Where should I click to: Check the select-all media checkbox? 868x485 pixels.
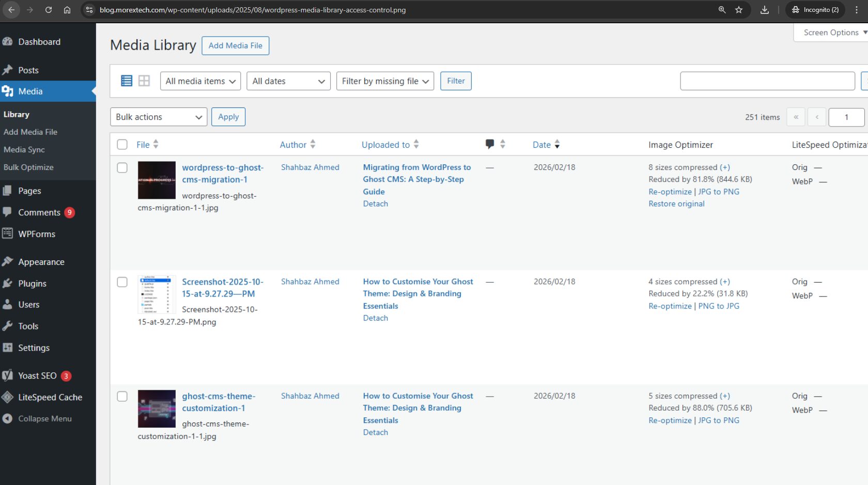122,144
